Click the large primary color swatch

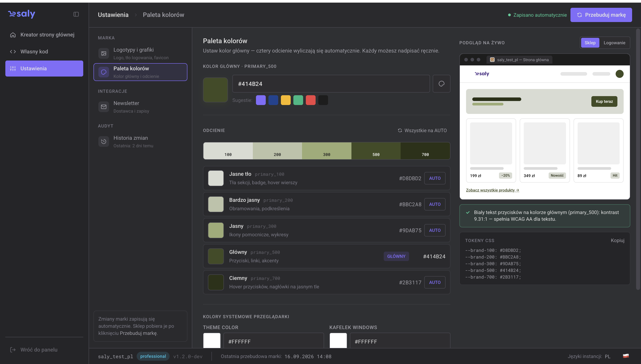[x=215, y=90]
